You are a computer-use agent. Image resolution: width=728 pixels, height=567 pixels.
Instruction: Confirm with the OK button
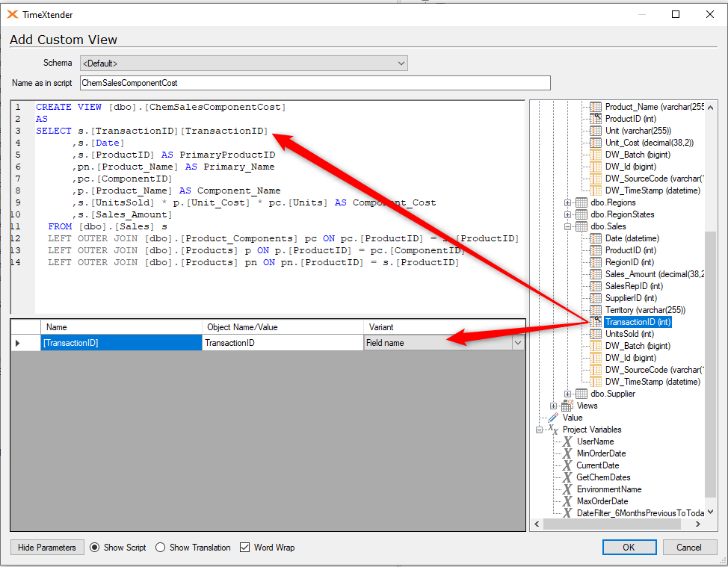tap(629, 548)
